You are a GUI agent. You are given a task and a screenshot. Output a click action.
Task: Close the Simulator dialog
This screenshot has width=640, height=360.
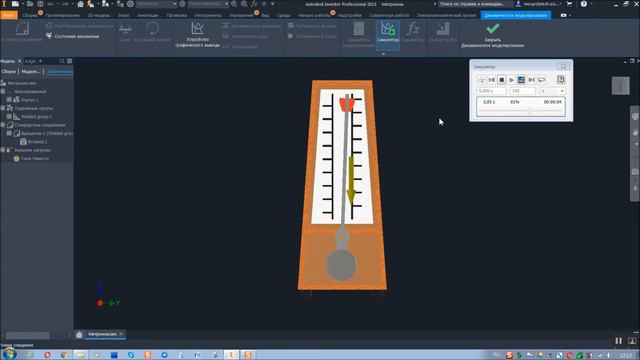click(x=563, y=67)
